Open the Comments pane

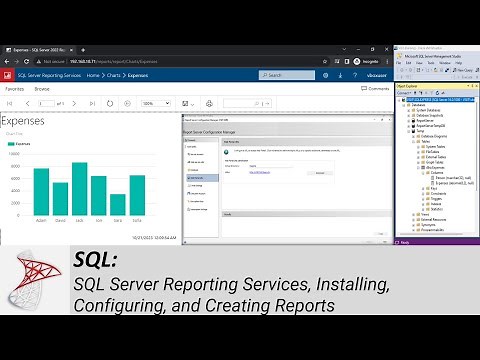[375, 89]
